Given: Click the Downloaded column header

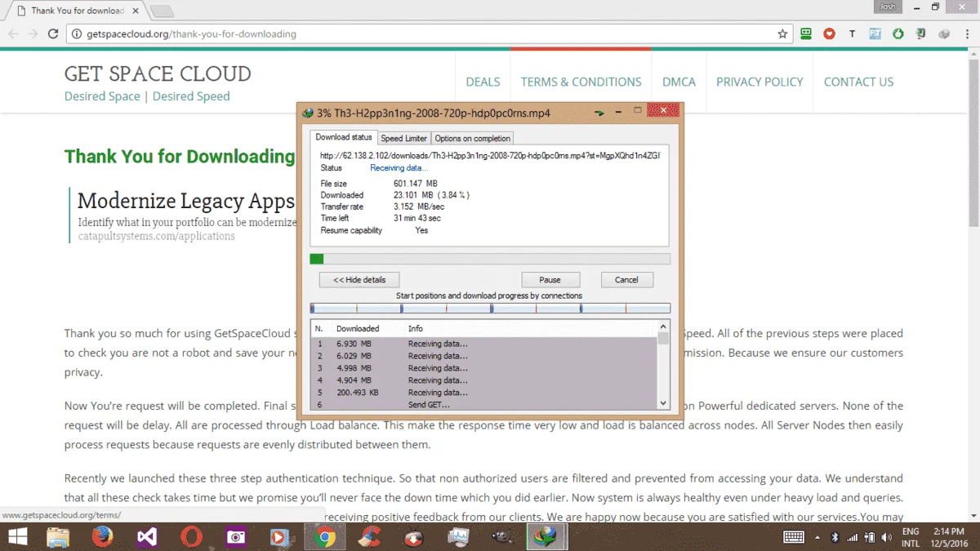Looking at the screenshot, I should pyautogui.click(x=358, y=328).
